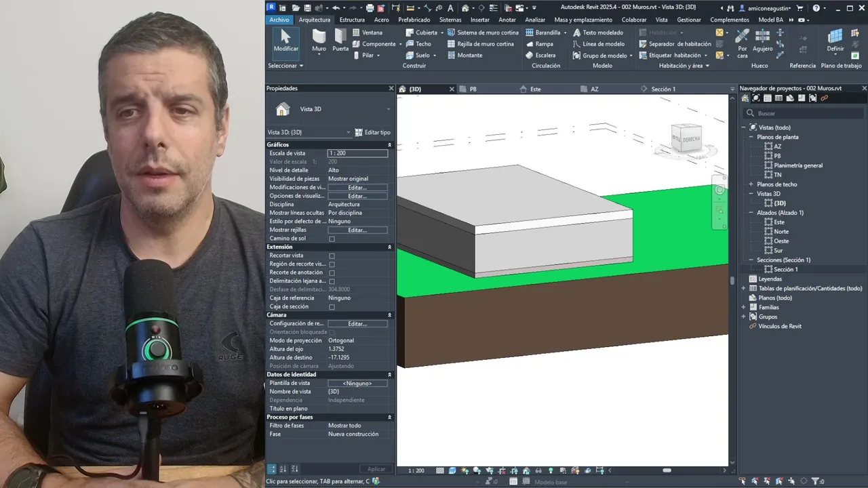Click the sheets icon in project browser toolbar

tap(790, 98)
